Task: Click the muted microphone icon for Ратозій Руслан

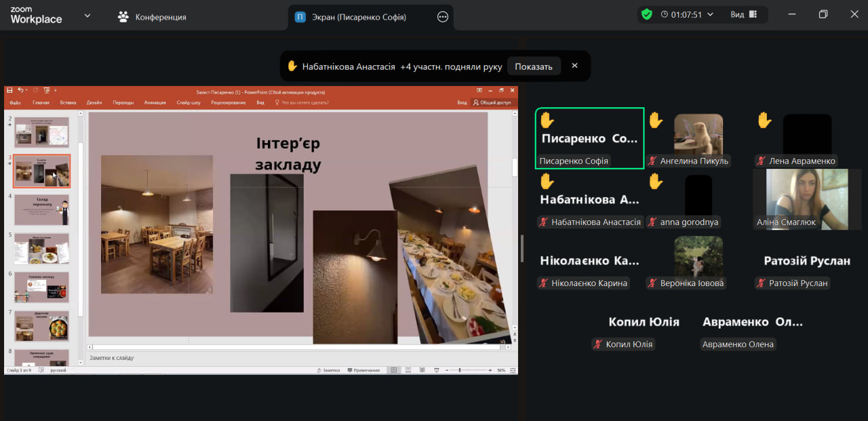Action: click(x=762, y=283)
